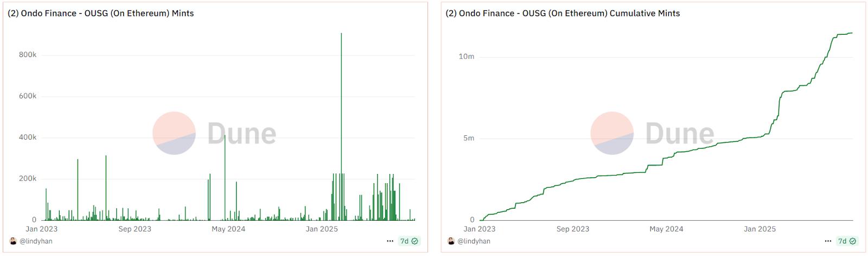Click lindyhan avatar under OUSG Mints chart

13,241
